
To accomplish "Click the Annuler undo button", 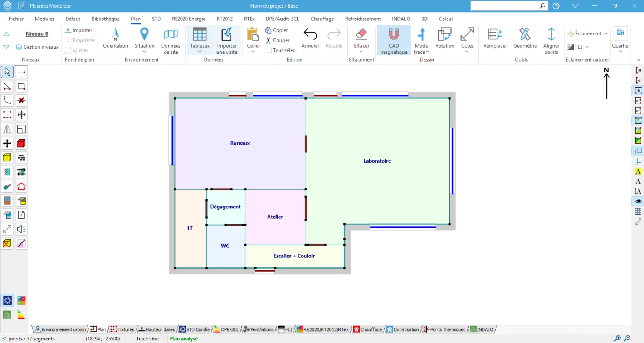I will pos(310,38).
